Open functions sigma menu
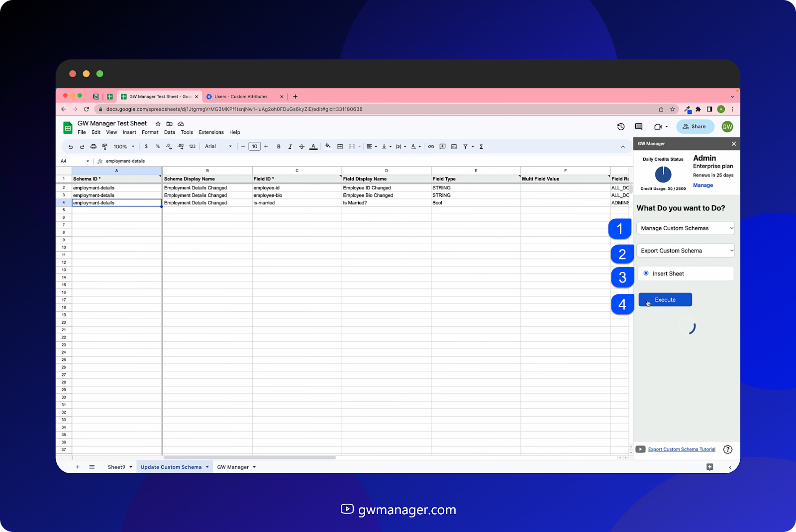796x532 pixels. click(x=481, y=147)
